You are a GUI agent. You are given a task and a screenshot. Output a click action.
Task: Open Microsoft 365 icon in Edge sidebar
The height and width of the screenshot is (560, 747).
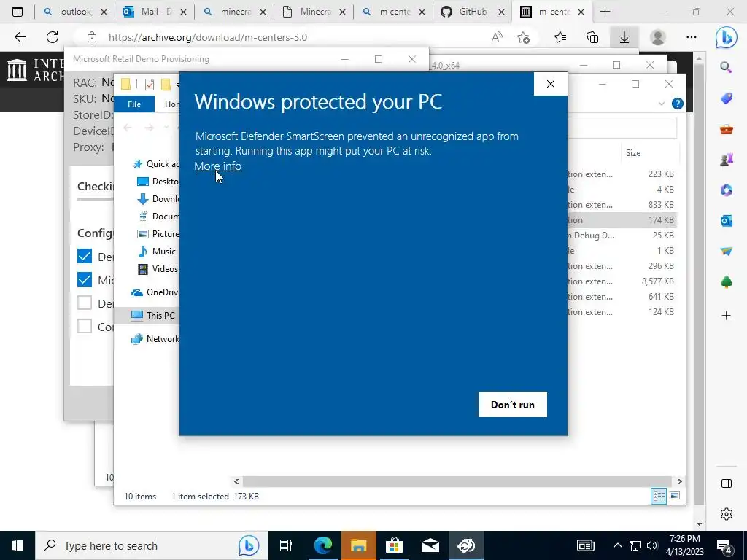point(726,190)
